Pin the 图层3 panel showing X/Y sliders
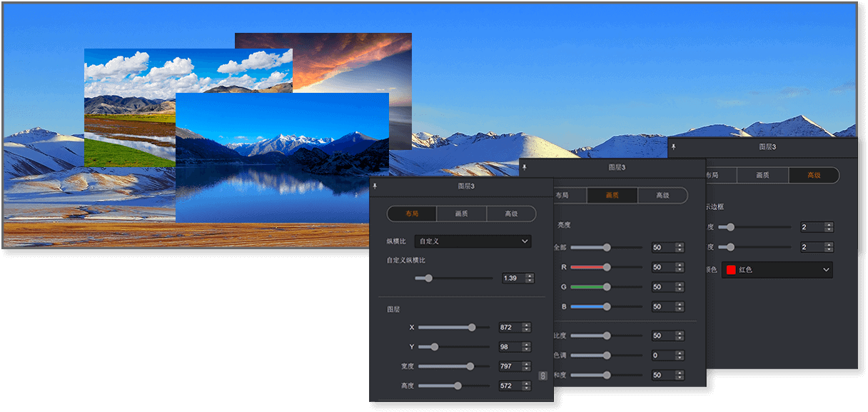 pyautogui.click(x=375, y=186)
